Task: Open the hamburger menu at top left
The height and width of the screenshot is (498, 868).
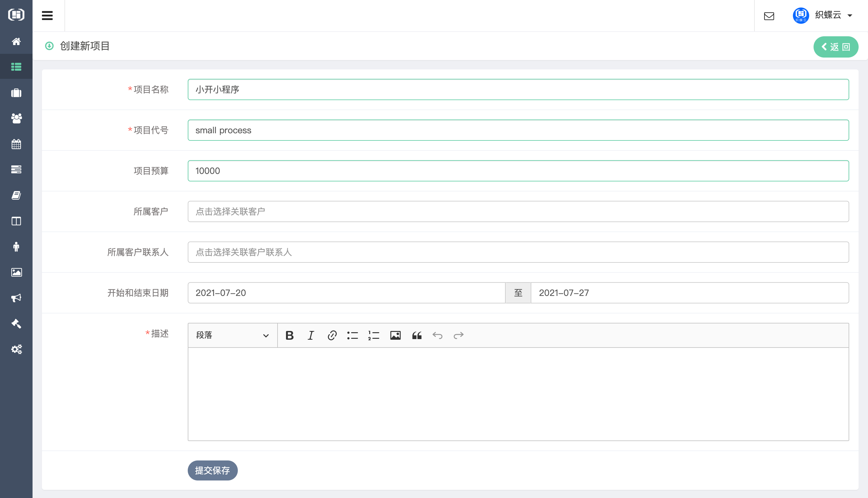Action: (x=47, y=15)
